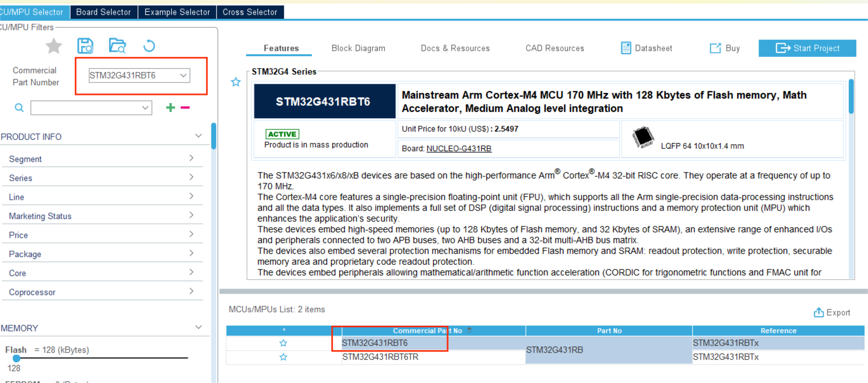Open the Block Diagram tab

pyautogui.click(x=358, y=48)
